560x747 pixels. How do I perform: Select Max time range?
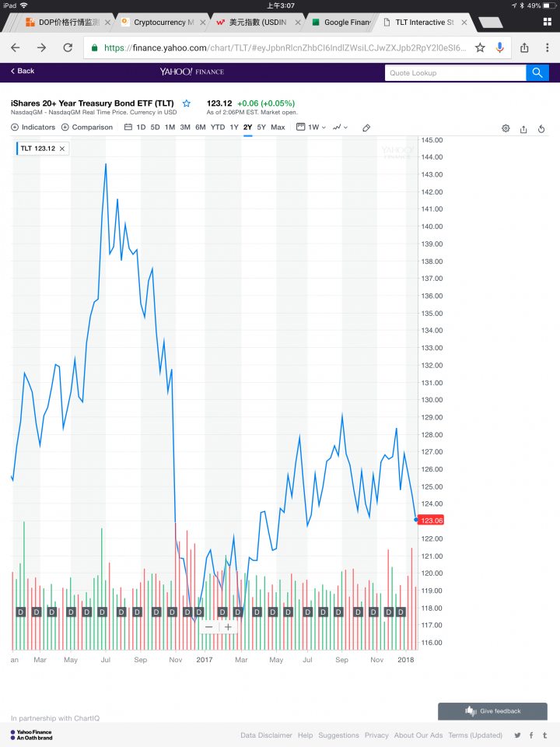click(278, 127)
